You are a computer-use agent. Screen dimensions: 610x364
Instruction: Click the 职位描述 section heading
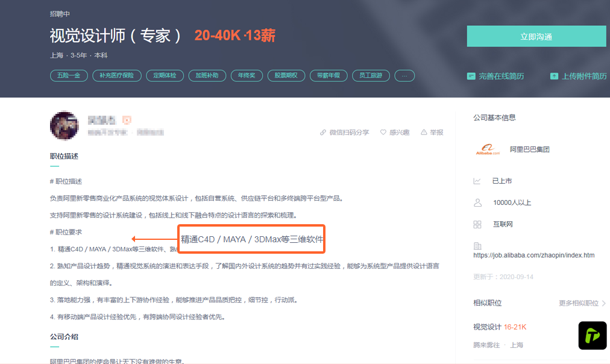(x=64, y=156)
